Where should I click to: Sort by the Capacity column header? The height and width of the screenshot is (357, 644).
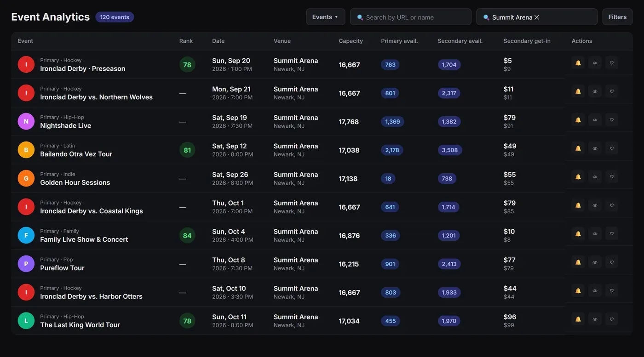tap(351, 41)
